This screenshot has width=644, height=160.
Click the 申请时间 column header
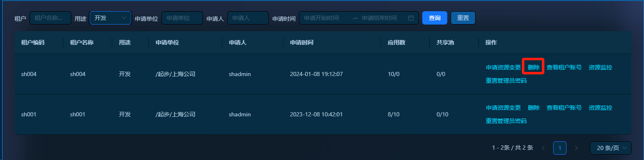[x=302, y=42]
